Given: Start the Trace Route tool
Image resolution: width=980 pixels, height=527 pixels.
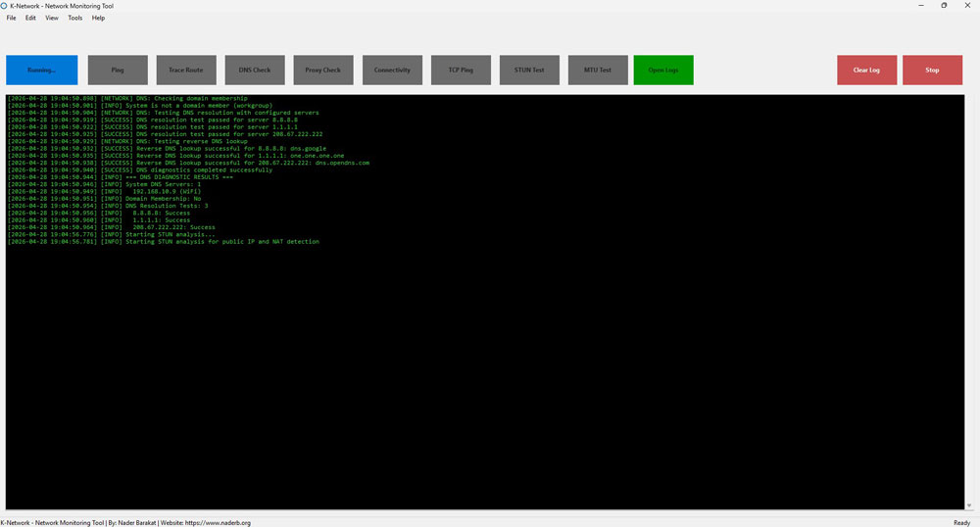Looking at the screenshot, I should click(x=186, y=70).
